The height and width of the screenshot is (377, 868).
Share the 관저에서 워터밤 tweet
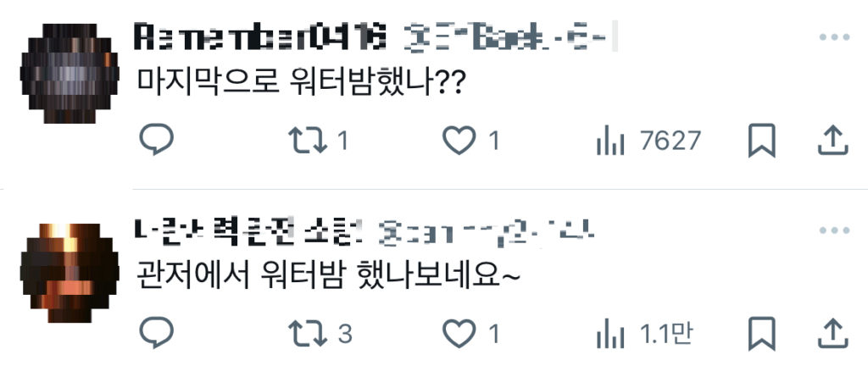(833, 333)
